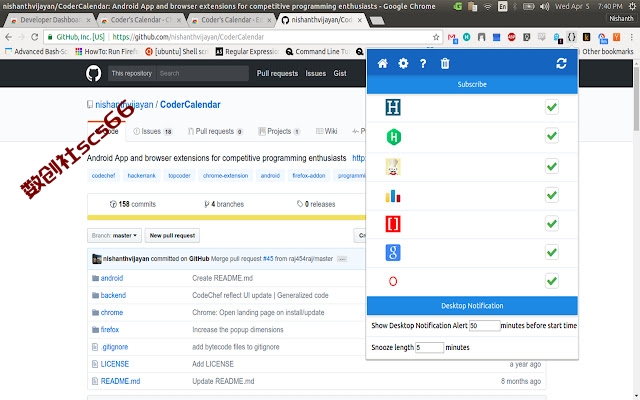Focus the GitHub repository search box

point(202,73)
